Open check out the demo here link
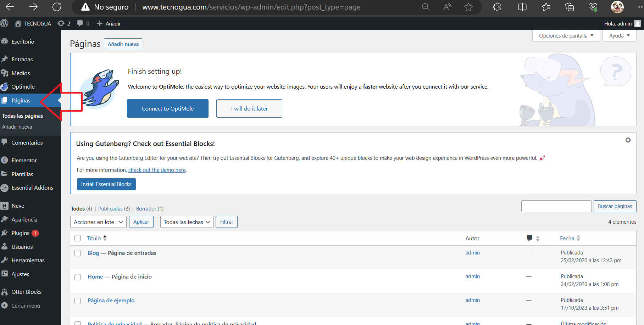Image resolution: width=644 pixels, height=325 pixels. coord(157,170)
